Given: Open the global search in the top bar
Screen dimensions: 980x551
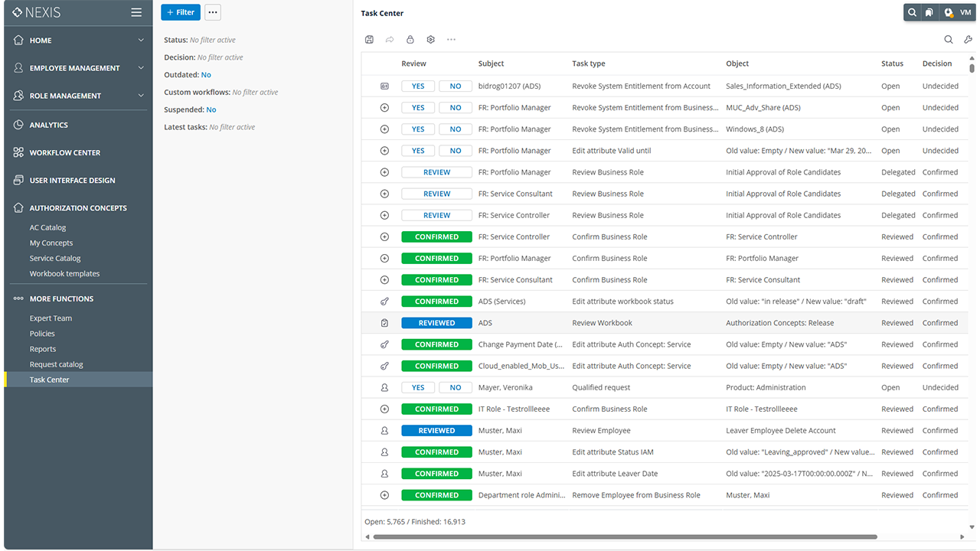Looking at the screenshot, I should point(912,12).
